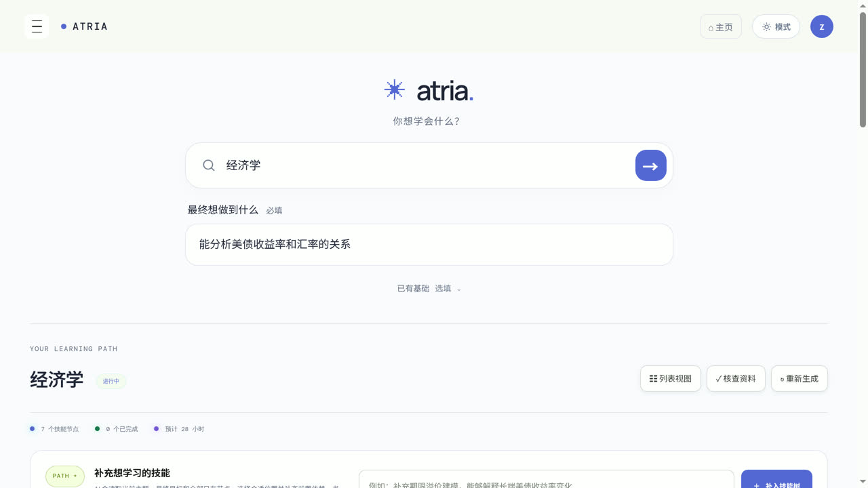The width and height of the screenshot is (868, 488).
Task: Expand the 已有基础 选填 section
Action: click(429, 289)
